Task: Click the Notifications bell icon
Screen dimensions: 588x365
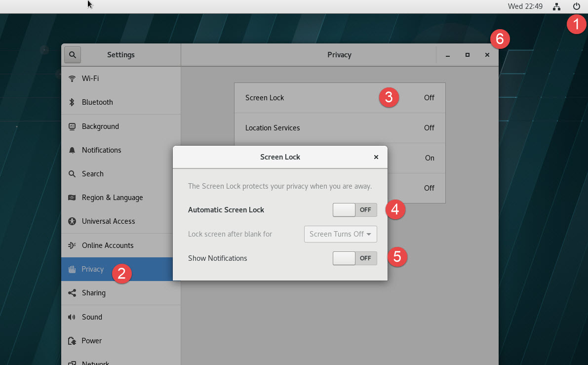Action: pyautogui.click(x=72, y=150)
